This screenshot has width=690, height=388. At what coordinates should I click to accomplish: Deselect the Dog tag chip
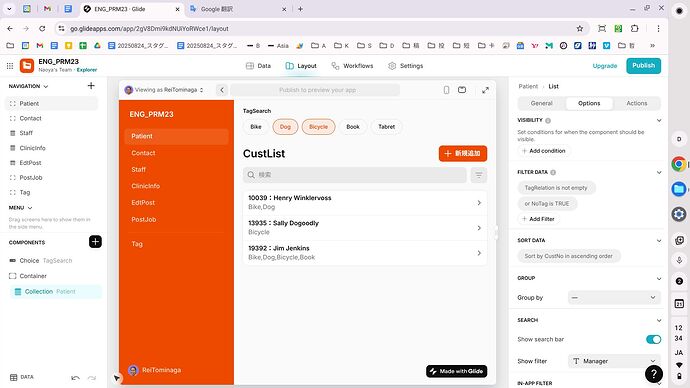point(285,127)
